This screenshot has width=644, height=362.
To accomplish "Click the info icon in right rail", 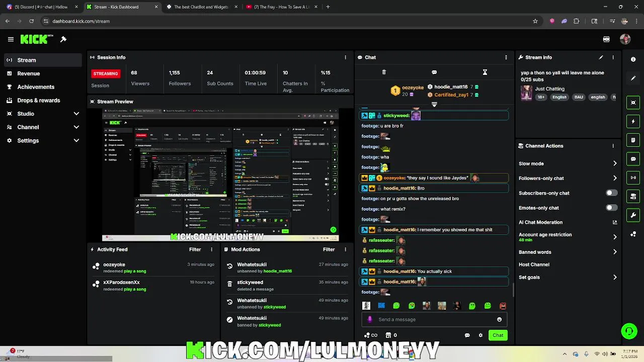I will tap(633, 59).
